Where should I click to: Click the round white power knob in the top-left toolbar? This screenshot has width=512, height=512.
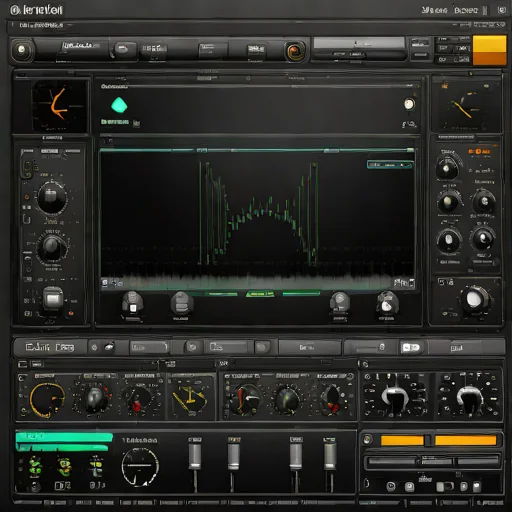[22, 50]
